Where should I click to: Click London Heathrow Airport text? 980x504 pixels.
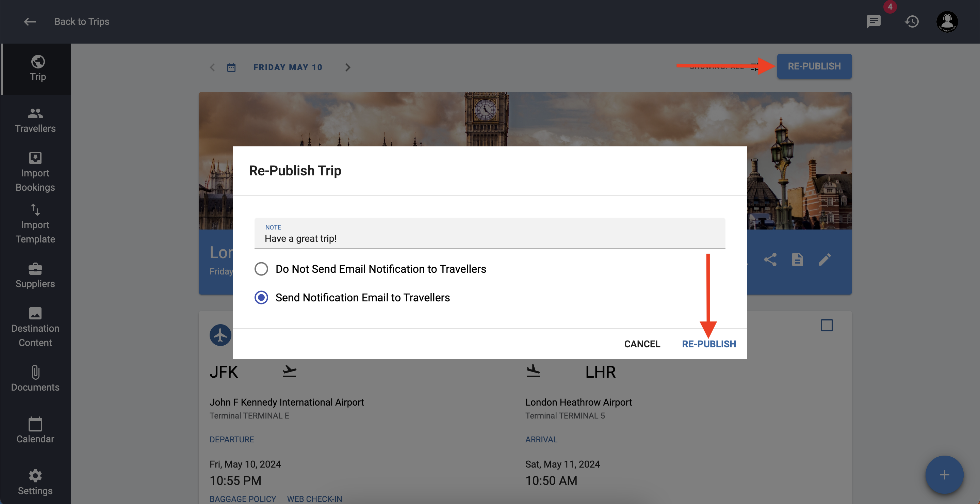coord(578,402)
